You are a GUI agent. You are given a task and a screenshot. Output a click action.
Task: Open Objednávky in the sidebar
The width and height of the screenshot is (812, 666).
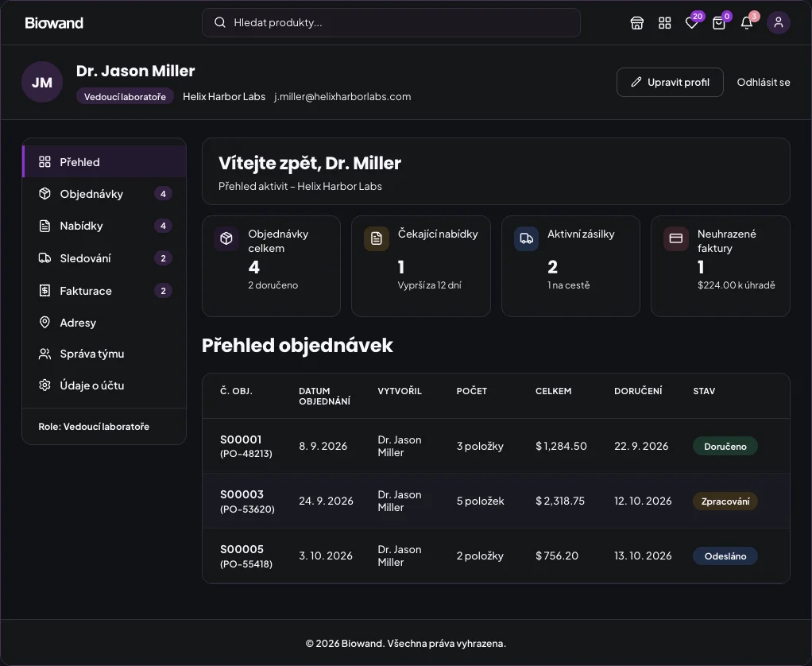click(x=104, y=194)
